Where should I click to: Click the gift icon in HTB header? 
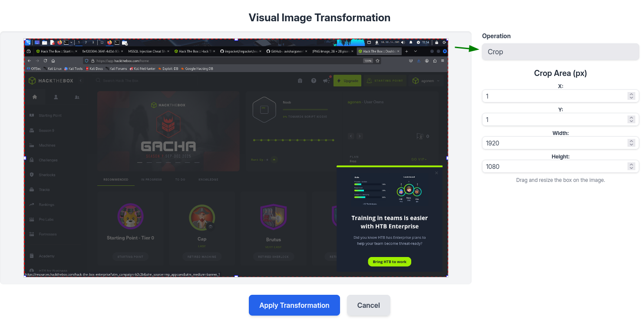pyautogui.click(x=300, y=81)
